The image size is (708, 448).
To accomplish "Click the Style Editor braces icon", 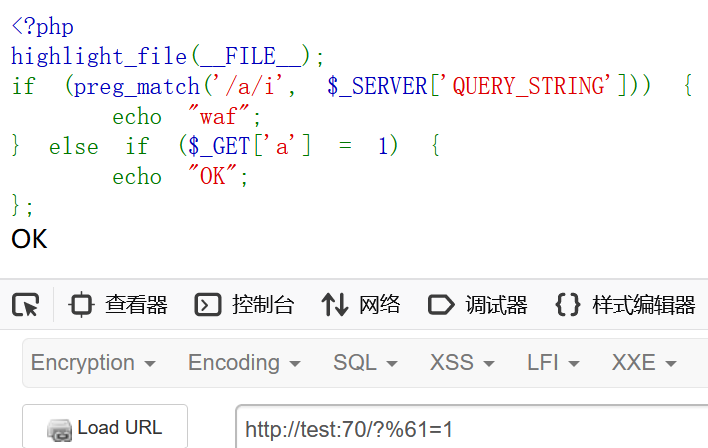I will (568, 305).
